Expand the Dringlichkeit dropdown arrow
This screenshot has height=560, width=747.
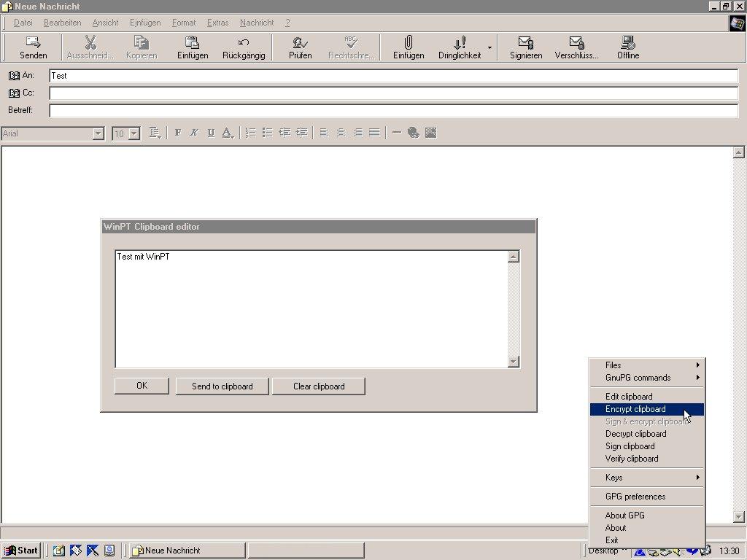pos(489,47)
